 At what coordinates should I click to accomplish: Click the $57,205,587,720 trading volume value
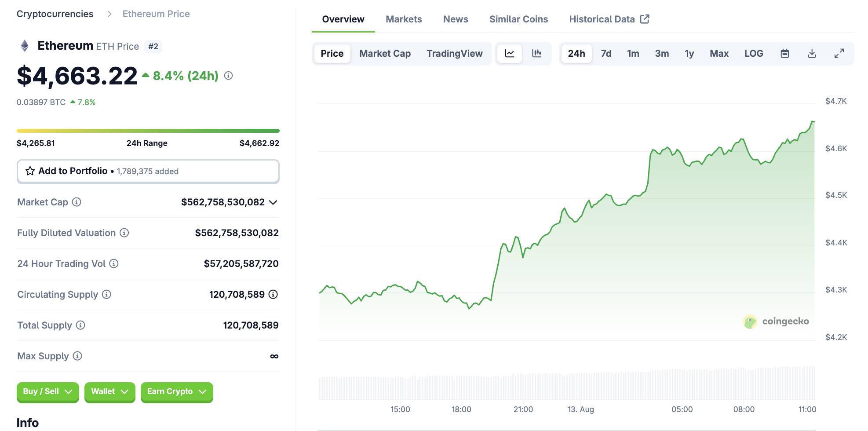(241, 263)
